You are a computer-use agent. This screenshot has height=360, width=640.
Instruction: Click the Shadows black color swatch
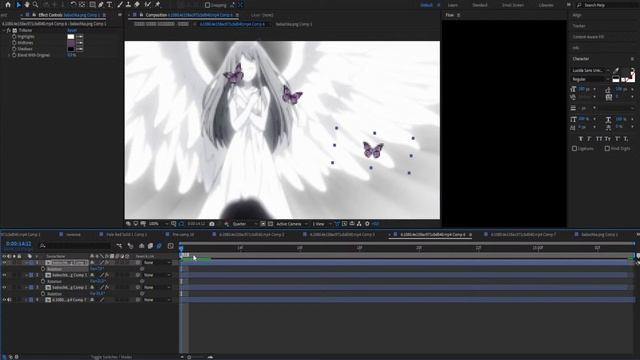[x=71, y=49]
